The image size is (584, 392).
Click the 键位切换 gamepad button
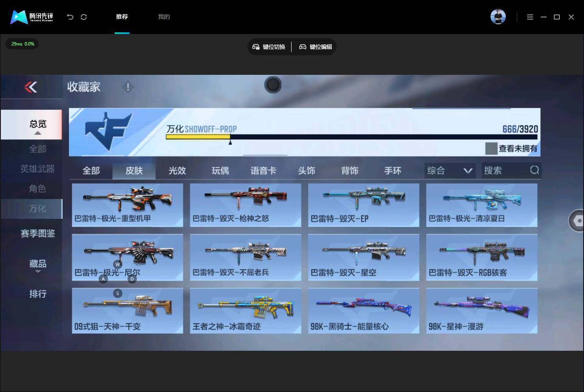269,47
